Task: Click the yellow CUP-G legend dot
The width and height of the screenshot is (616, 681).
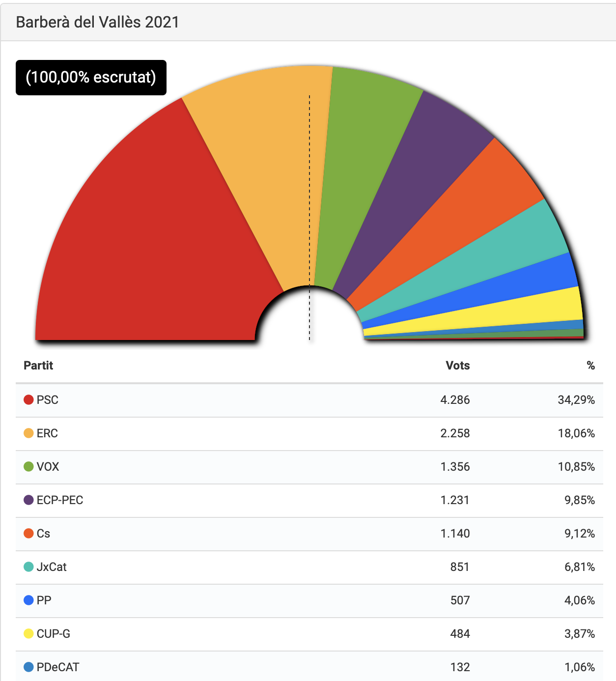Action: 28,634
